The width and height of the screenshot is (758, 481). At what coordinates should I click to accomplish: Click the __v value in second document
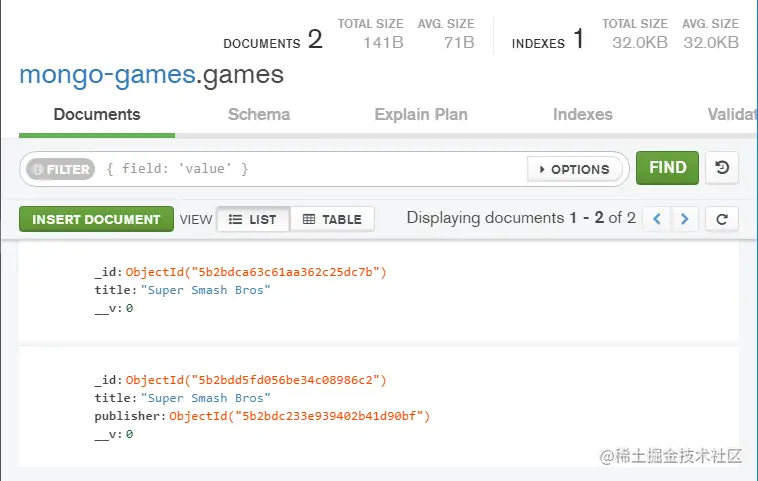[129, 434]
